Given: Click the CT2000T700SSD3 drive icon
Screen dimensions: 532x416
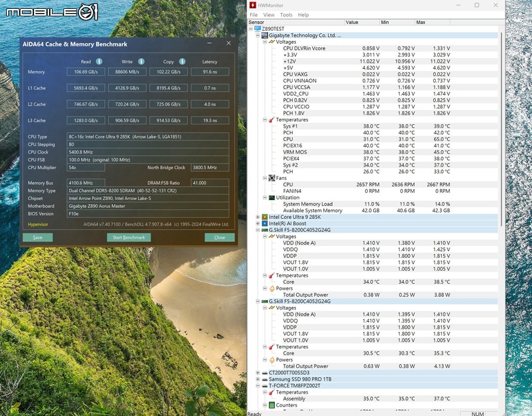Looking at the screenshot, I should [x=265, y=372].
